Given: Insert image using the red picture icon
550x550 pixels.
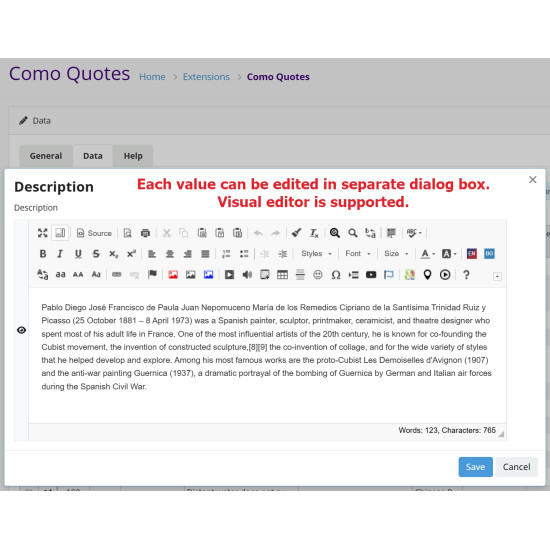Looking at the screenshot, I should tap(173, 274).
